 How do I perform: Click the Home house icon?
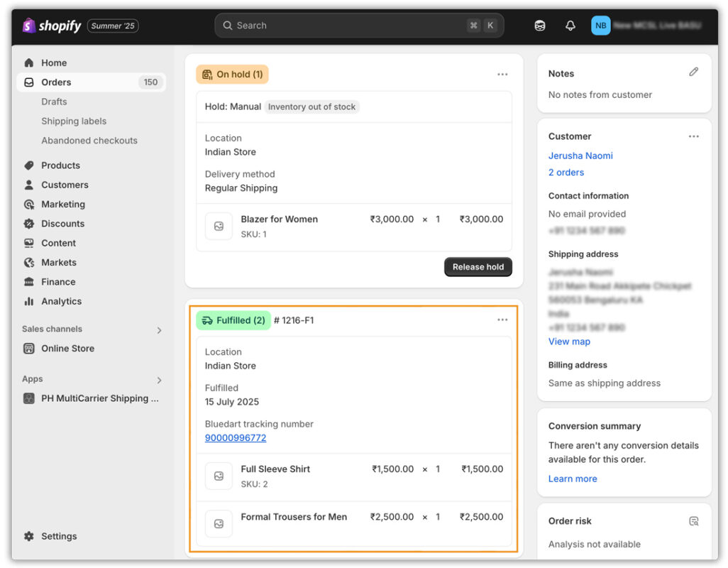click(x=29, y=62)
